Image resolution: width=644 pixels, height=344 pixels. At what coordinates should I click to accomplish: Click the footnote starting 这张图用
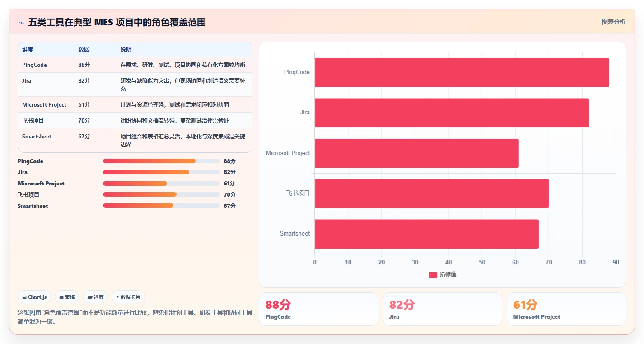click(x=135, y=317)
